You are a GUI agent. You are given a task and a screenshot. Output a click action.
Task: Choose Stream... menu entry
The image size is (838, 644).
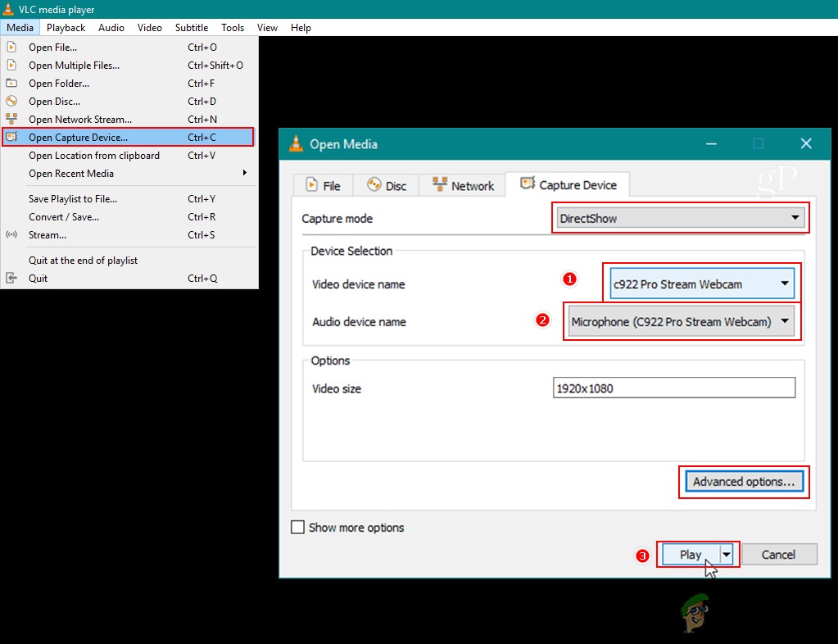click(129, 234)
